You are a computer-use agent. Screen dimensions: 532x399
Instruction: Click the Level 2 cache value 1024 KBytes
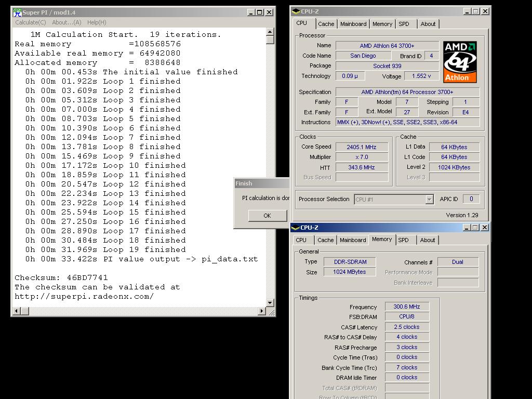[x=454, y=167]
